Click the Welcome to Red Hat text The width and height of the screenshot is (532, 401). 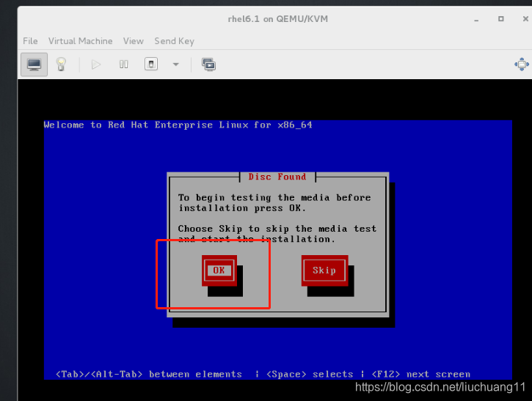(x=178, y=125)
